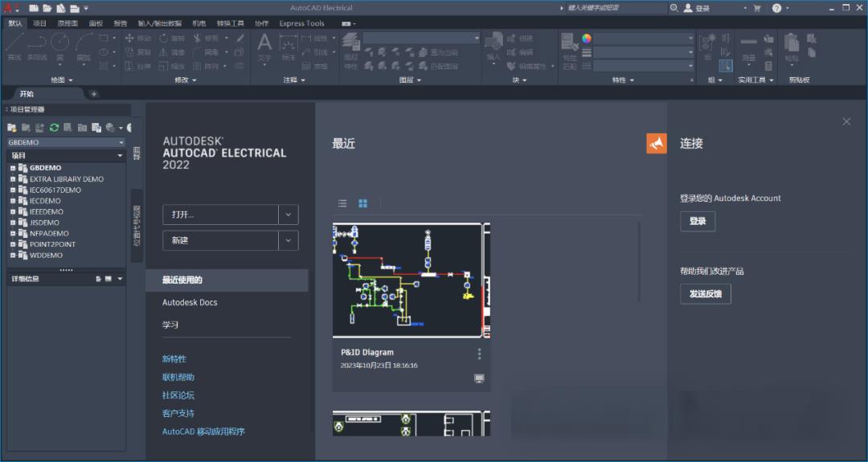Click the 登录 button under Autodesk Account
Image resolution: width=868 pixels, height=462 pixels.
coord(698,221)
